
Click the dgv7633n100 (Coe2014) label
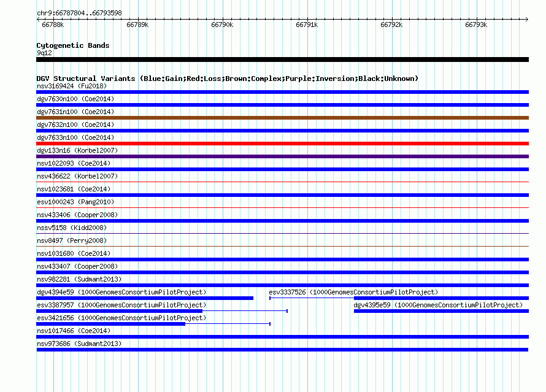(x=75, y=137)
